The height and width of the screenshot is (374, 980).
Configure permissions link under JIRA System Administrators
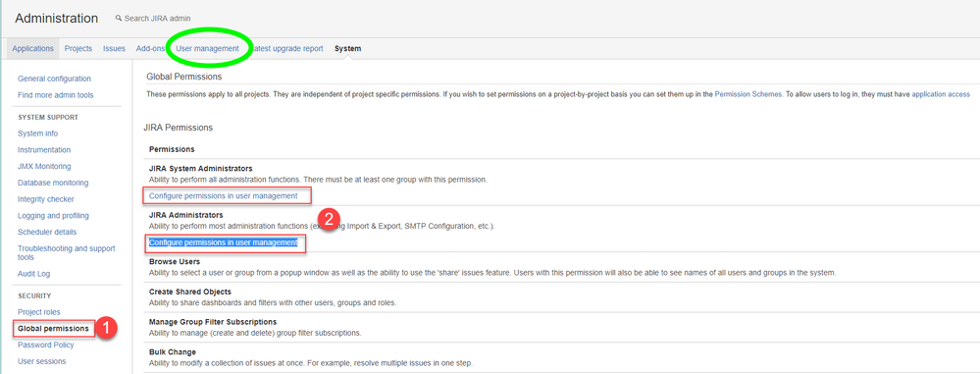tap(223, 195)
